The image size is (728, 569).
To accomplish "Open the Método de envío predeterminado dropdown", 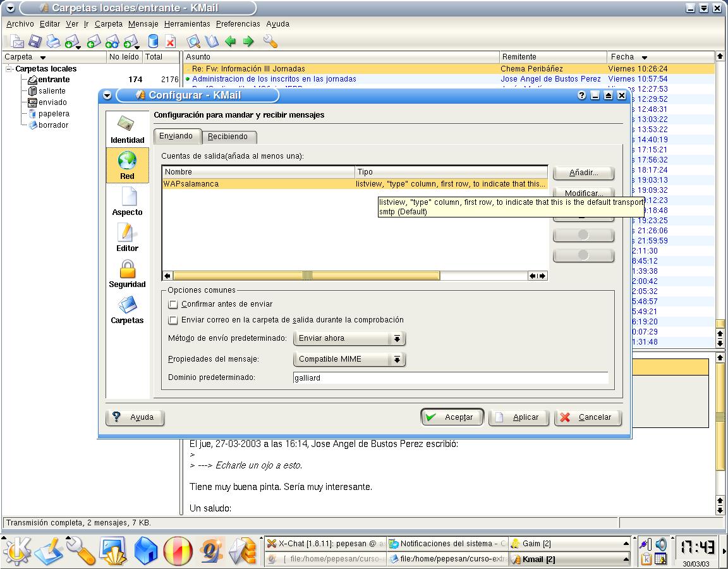I will point(349,338).
